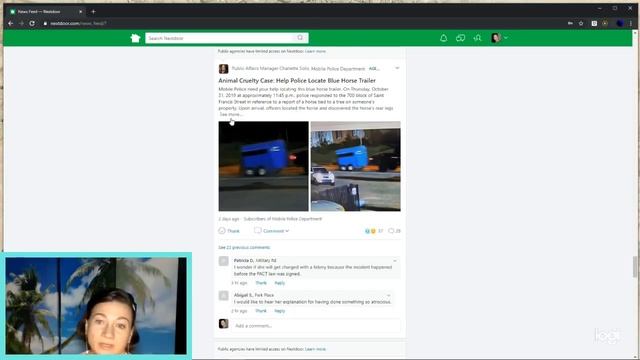Open options chevron on Abigail's comment
640x360 pixels.
[x=389, y=295]
